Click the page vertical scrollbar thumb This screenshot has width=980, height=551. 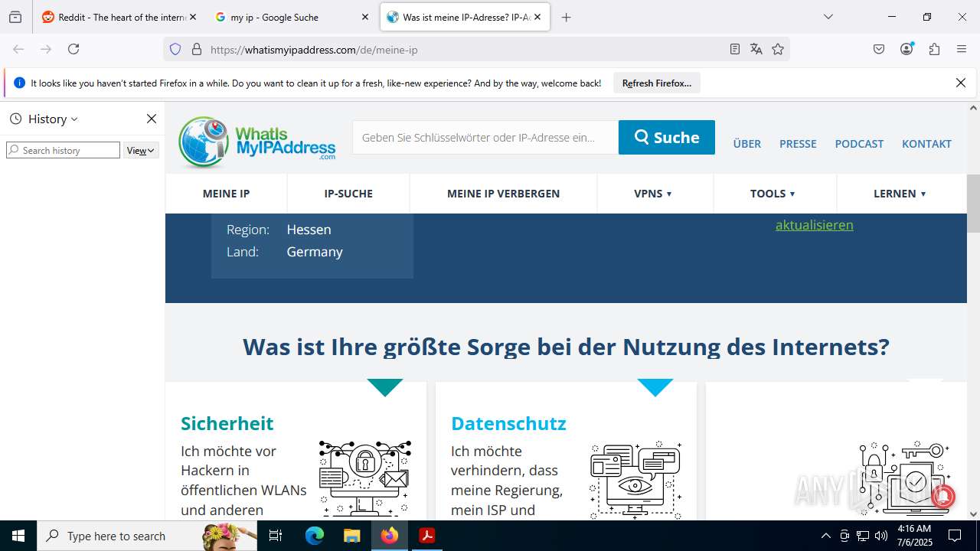(x=973, y=204)
